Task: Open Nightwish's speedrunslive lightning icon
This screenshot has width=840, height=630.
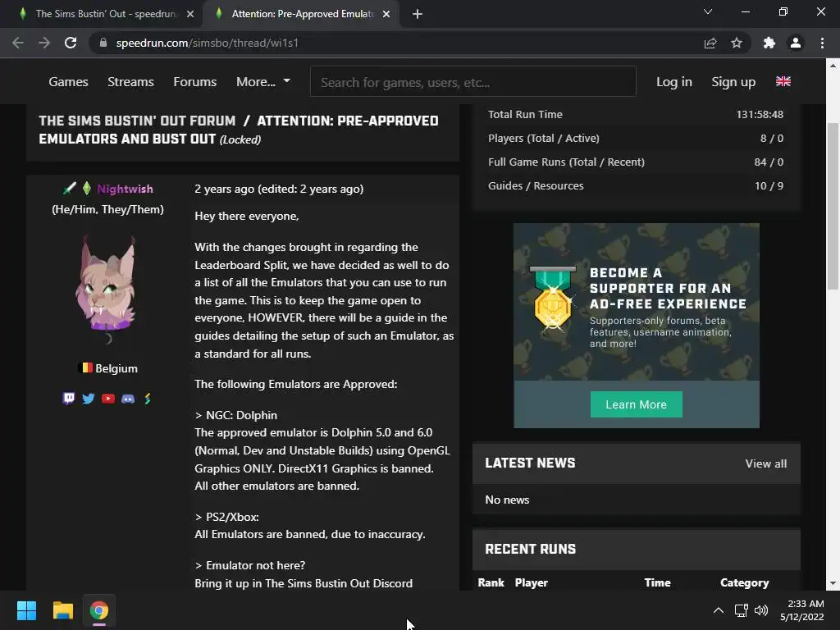Action: [148, 399]
